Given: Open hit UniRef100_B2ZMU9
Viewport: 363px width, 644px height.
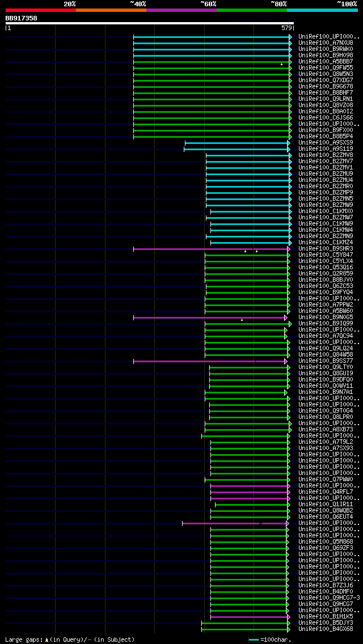Looking at the screenshot, I should tap(326, 173).
